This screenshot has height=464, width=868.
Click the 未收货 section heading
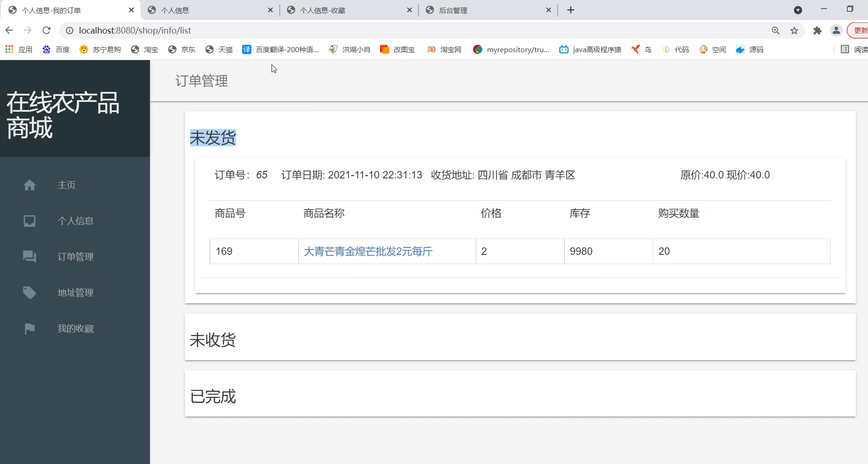click(213, 340)
